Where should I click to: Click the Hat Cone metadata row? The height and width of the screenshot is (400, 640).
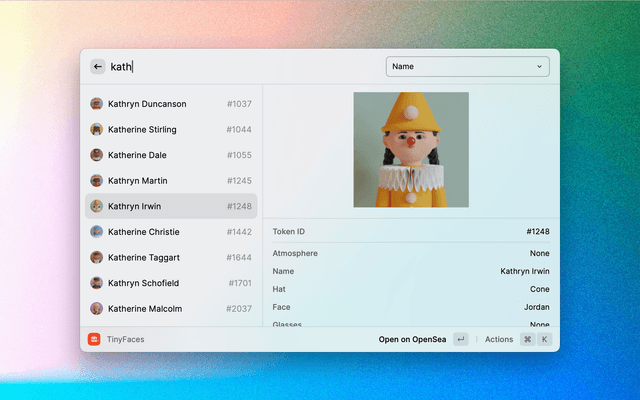410,289
